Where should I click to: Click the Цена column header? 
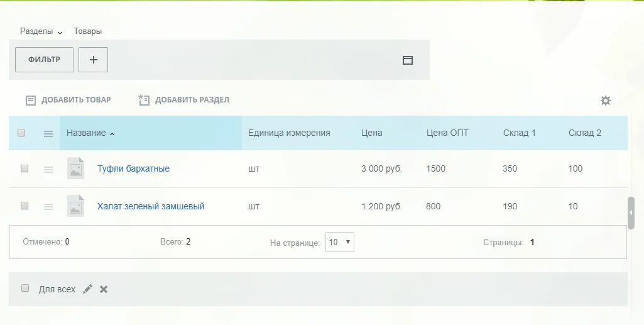point(372,133)
